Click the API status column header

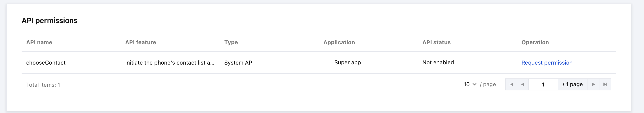click(x=437, y=42)
